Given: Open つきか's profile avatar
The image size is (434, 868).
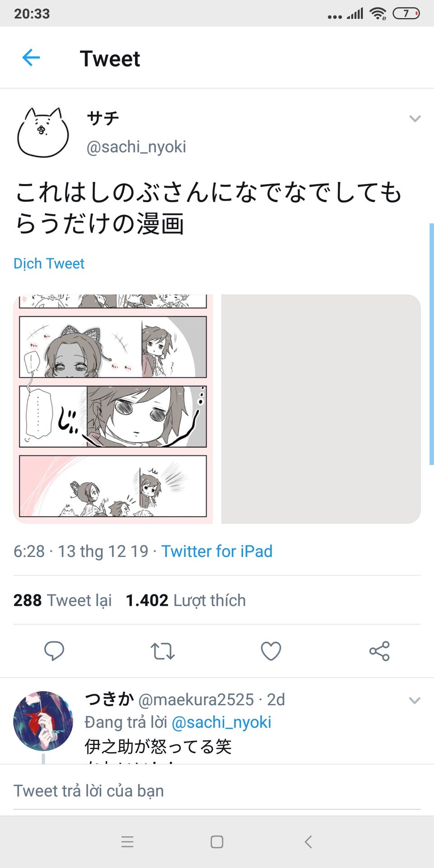Looking at the screenshot, I should coord(43,721).
